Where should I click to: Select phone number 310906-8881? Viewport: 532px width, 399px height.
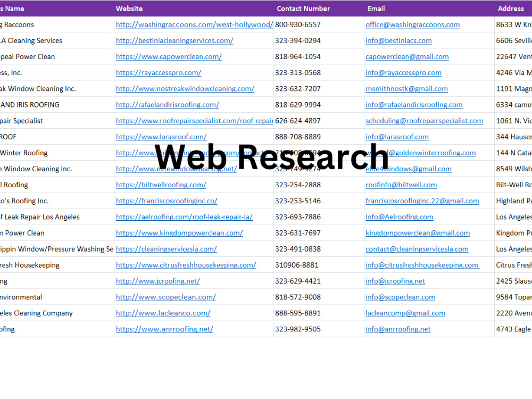click(296, 265)
